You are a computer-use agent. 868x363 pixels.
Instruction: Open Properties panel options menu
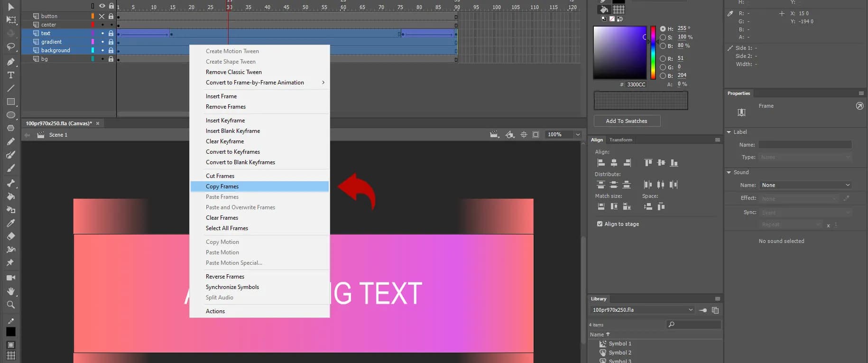click(861, 93)
